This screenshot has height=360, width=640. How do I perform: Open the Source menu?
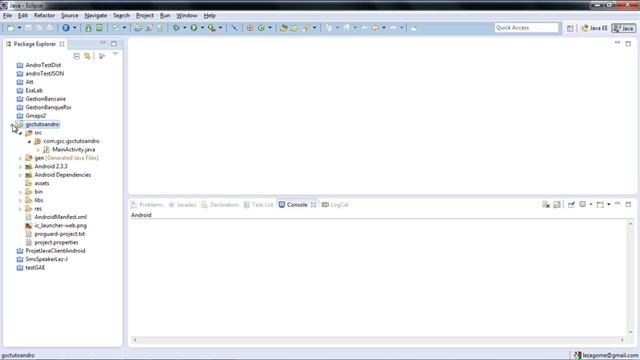tap(69, 16)
